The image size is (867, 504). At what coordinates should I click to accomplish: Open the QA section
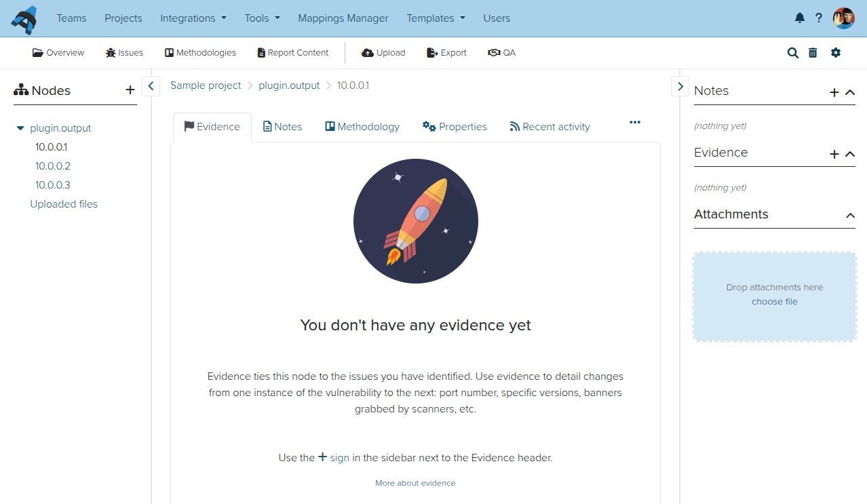point(502,52)
